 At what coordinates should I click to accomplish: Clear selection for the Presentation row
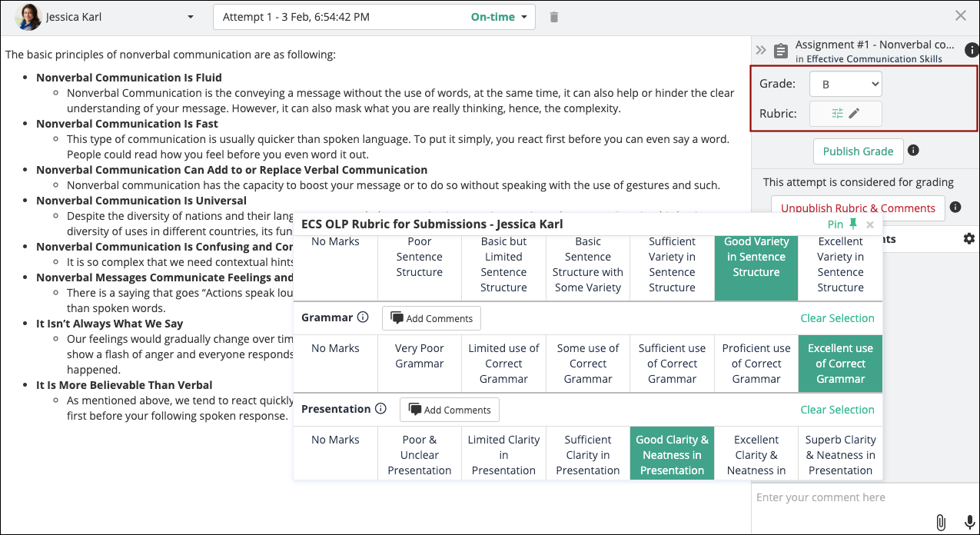tap(837, 410)
